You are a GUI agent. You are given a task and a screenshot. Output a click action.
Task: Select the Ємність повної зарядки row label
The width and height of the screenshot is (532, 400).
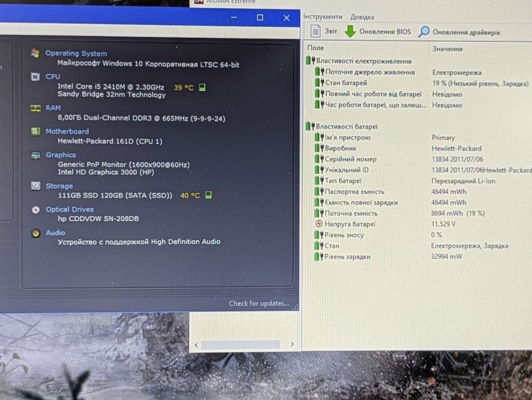(x=361, y=203)
